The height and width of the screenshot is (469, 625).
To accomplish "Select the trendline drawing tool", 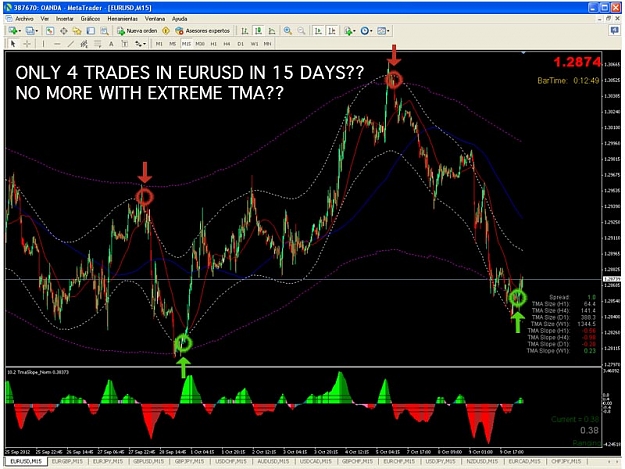I will pos(71,44).
